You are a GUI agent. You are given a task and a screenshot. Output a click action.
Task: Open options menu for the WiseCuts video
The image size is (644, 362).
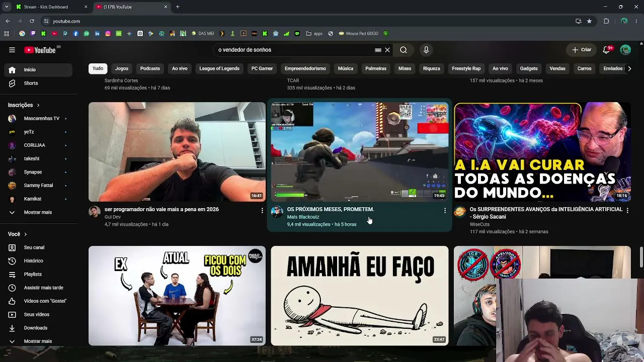point(627,210)
